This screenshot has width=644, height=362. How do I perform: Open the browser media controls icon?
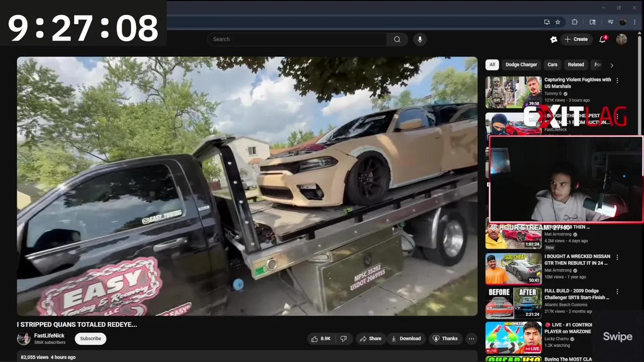click(x=610, y=22)
